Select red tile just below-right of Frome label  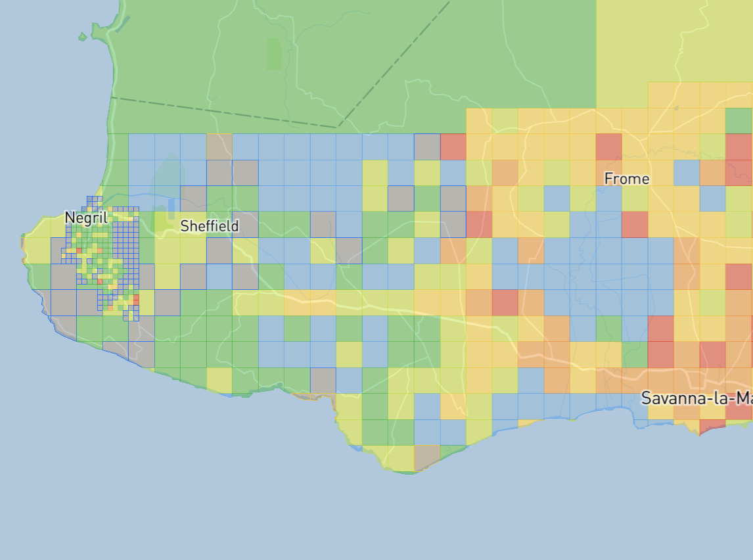[x=634, y=224]
